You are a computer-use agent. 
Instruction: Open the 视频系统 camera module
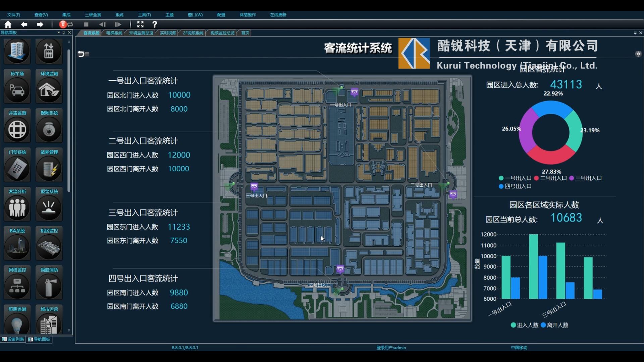tap(49, 129)
